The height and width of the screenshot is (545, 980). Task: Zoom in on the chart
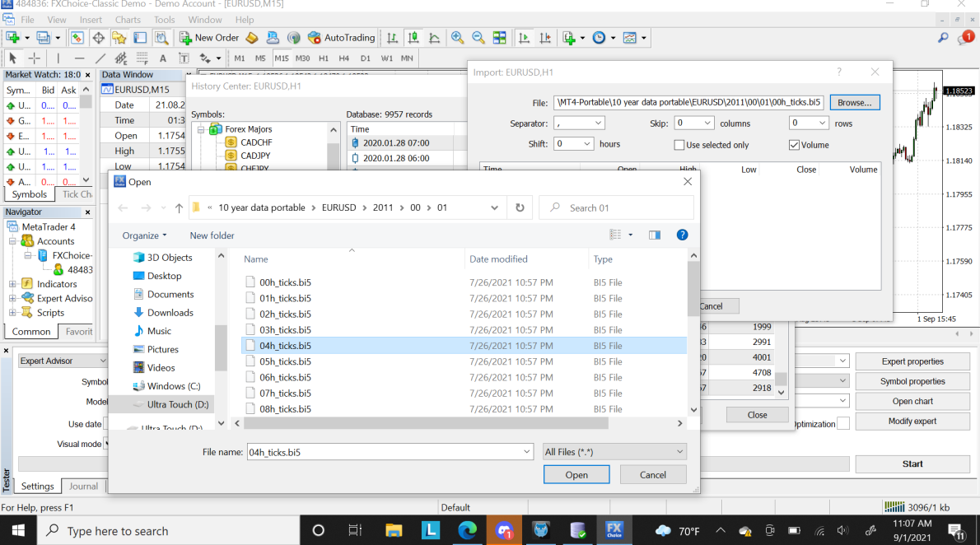(458, 38)
